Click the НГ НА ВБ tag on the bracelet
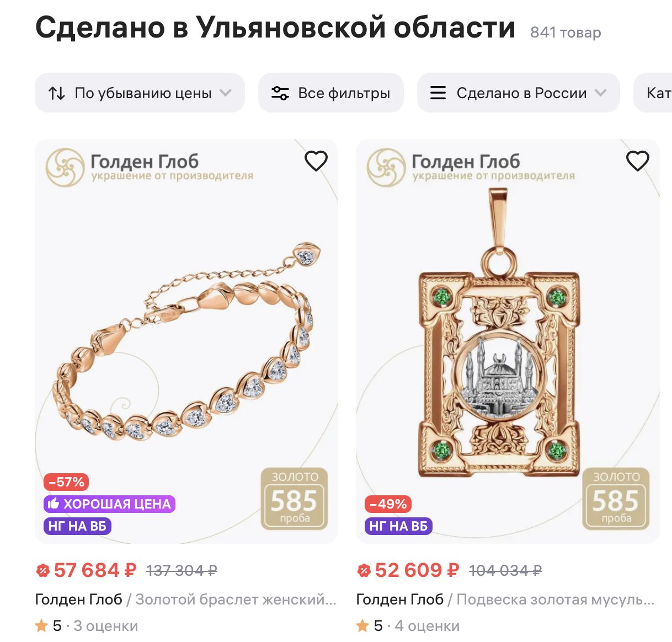Screen dimensions: 672x642 click(x=77, y=526)
